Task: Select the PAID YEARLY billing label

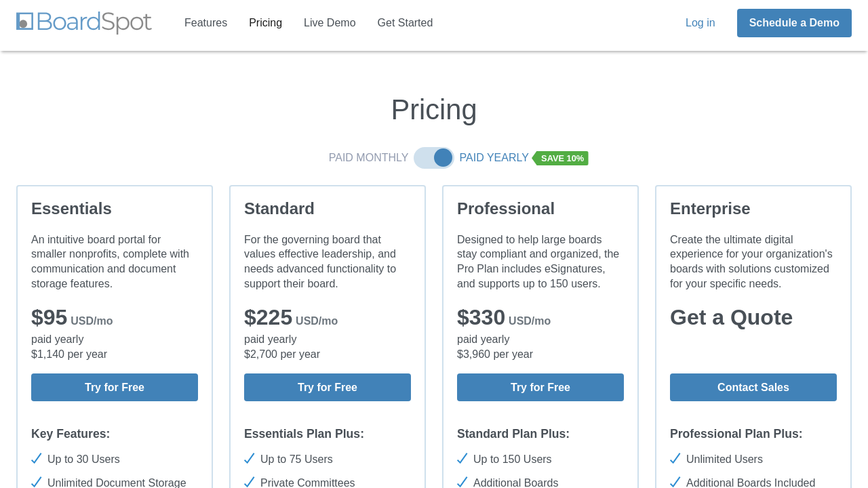Action: click(494, 158)
